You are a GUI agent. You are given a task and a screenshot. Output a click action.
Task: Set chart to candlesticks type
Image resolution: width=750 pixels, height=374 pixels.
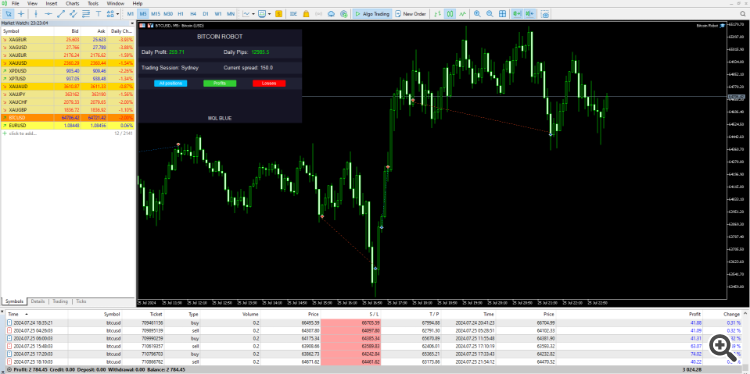450,14
